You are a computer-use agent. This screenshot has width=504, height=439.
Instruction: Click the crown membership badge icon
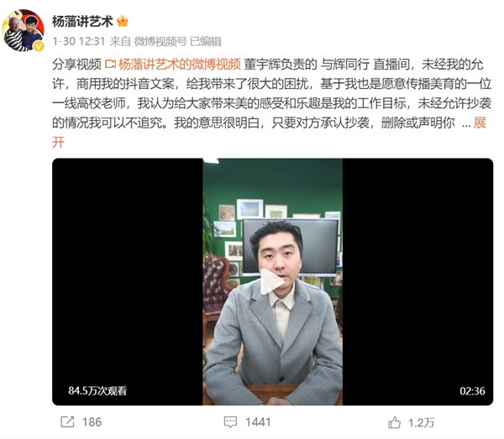coord(122,22)
